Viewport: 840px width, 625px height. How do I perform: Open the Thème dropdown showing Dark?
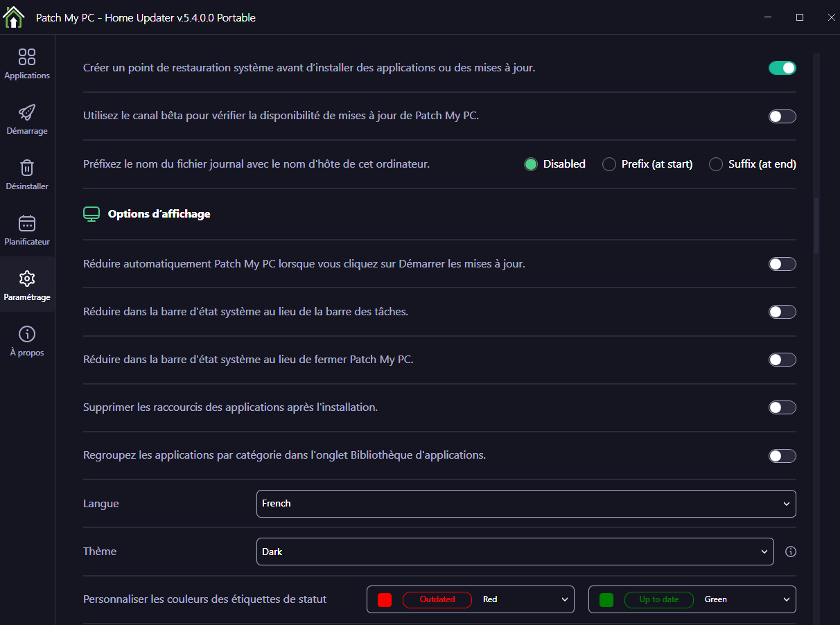point(515,552)
